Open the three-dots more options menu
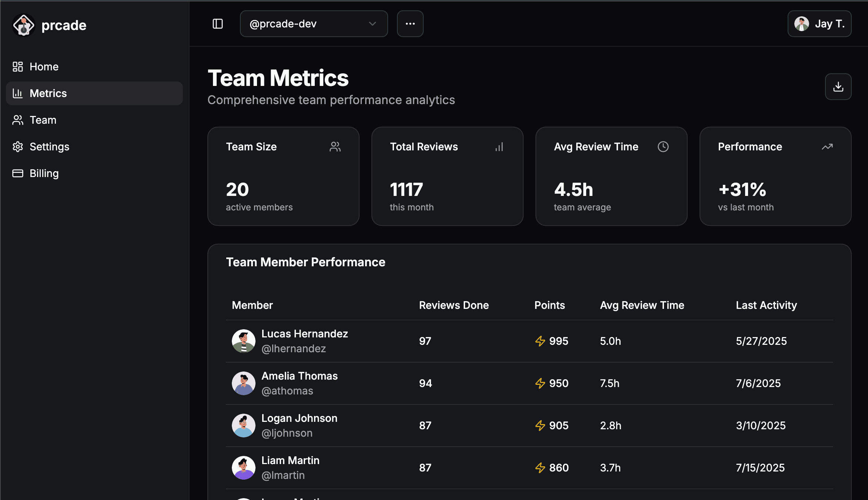 click(x=410, y=24)
